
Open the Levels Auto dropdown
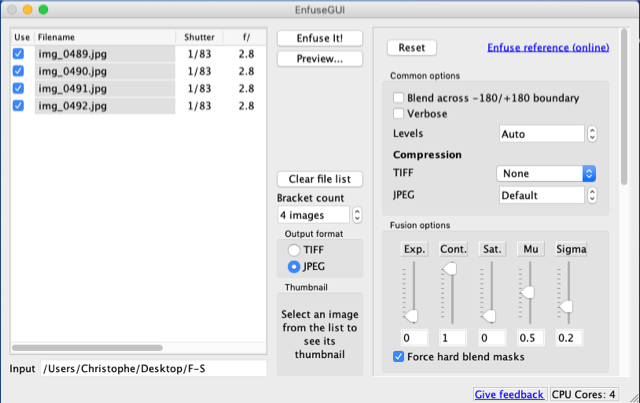click(x=548, y=134)
